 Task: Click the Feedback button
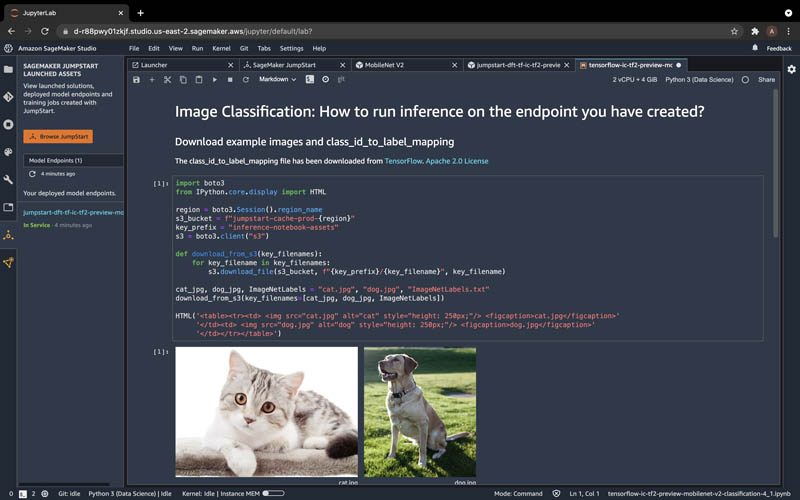(779, 48)
